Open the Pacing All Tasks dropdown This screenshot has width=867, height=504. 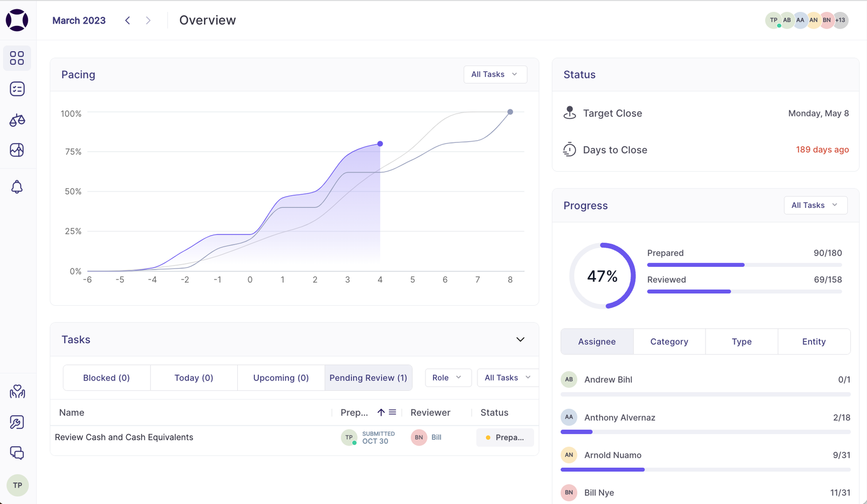pyautogui.click(x=495, y=74)
